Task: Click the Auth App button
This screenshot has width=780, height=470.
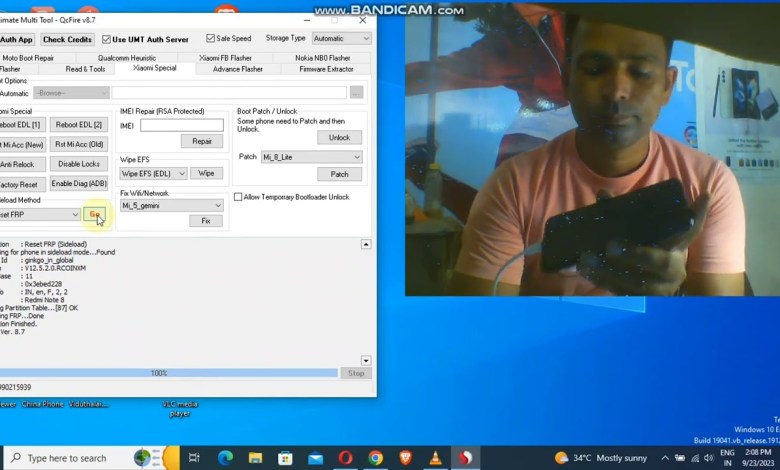Action: [16, 39]
